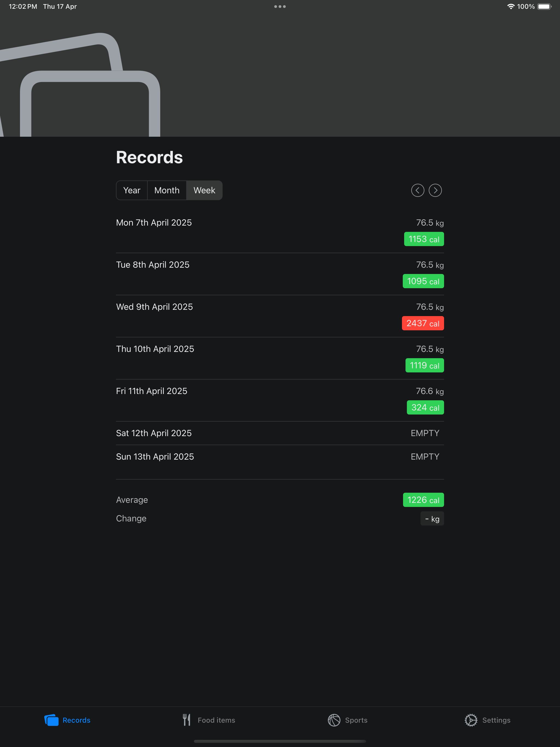Tap the 324 cal badge
Image resolution: width=560 pixels, height=747 pixels.
point(425,408)
